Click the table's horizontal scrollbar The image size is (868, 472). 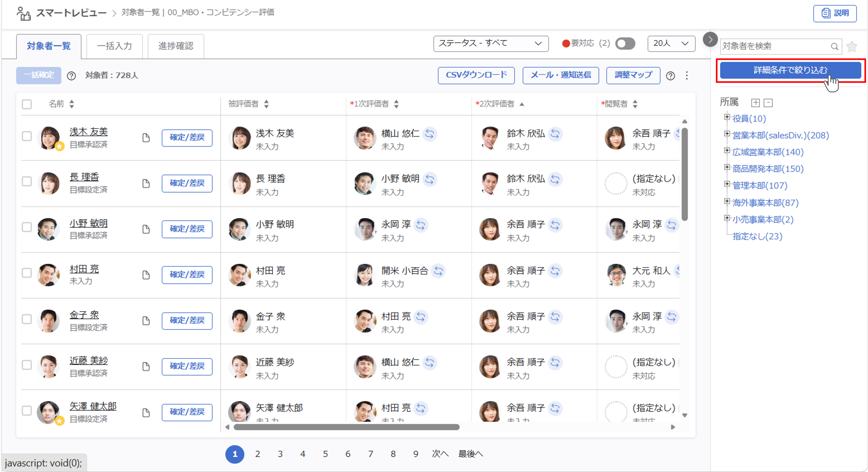346,428
